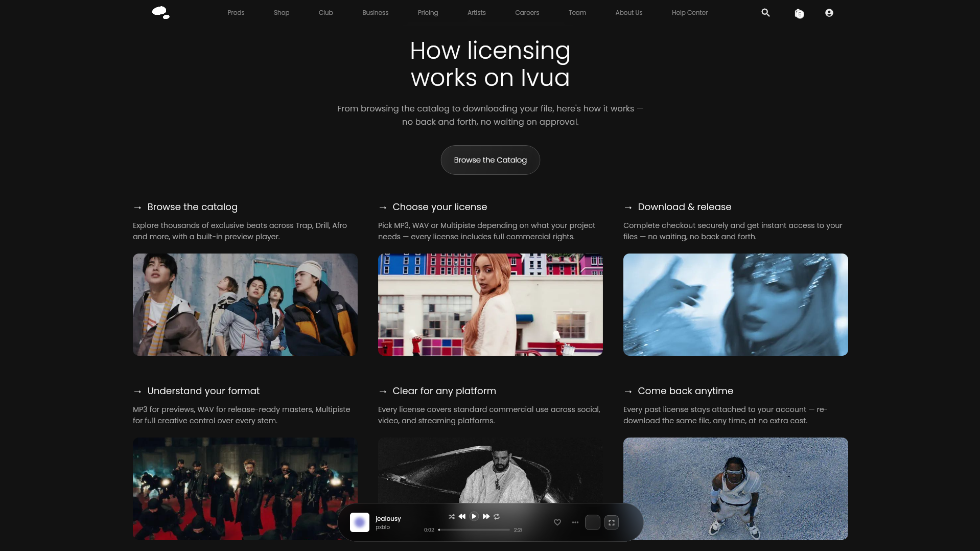The width and height of the screenshot is (980, 551).
Task: Play the track jealousy
Action: (x=474, y=517)
